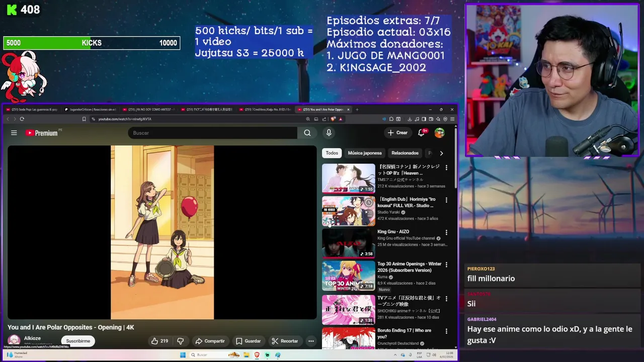Open options menu for Boruto Ending 17

tap(446, 331)
